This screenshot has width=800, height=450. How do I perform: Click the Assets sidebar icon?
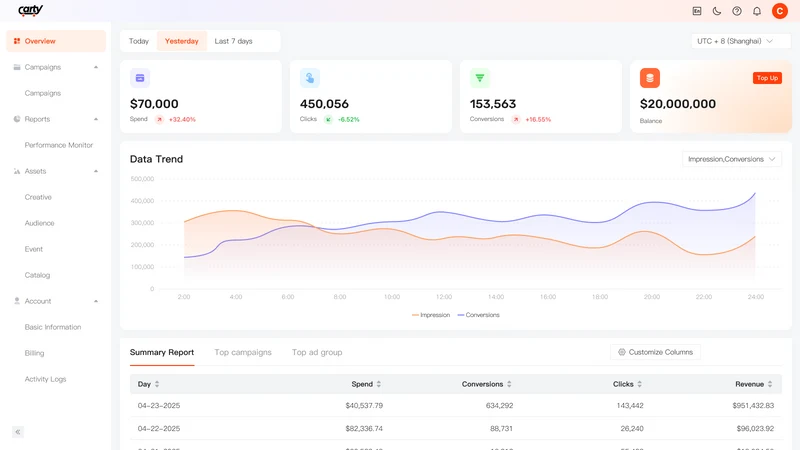[x=17, y=171]
